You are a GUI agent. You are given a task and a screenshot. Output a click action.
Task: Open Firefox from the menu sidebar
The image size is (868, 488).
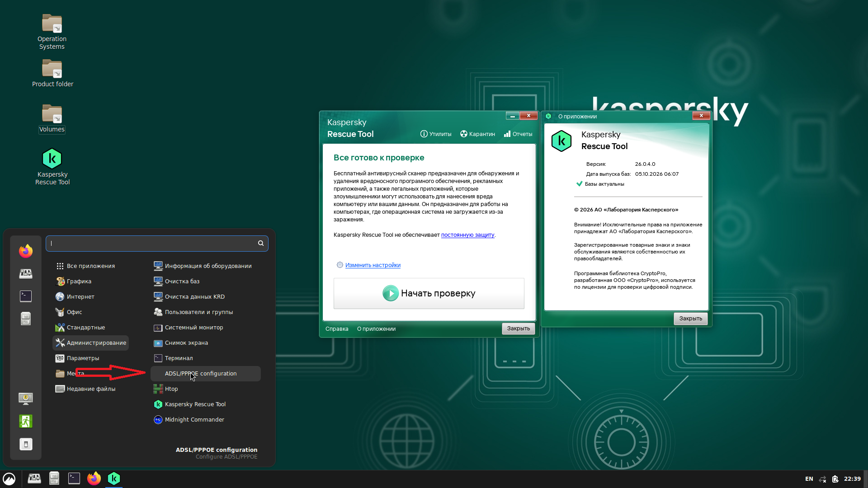(x=26, y=251)
